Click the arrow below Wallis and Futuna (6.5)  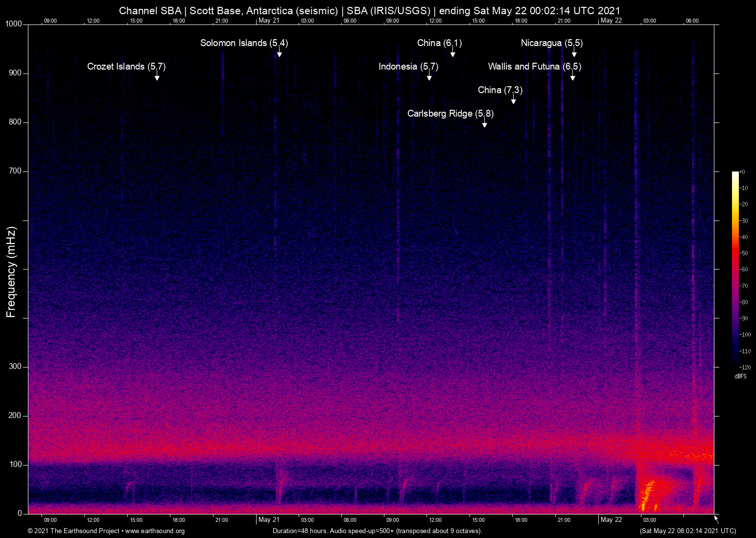pos(572,76)
